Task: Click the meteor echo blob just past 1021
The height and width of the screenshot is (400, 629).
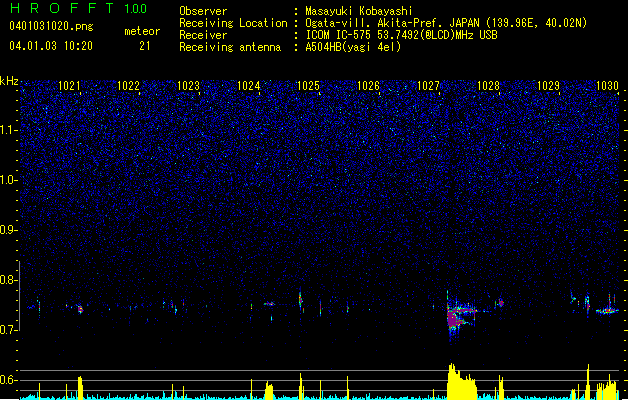Action: 80,309
